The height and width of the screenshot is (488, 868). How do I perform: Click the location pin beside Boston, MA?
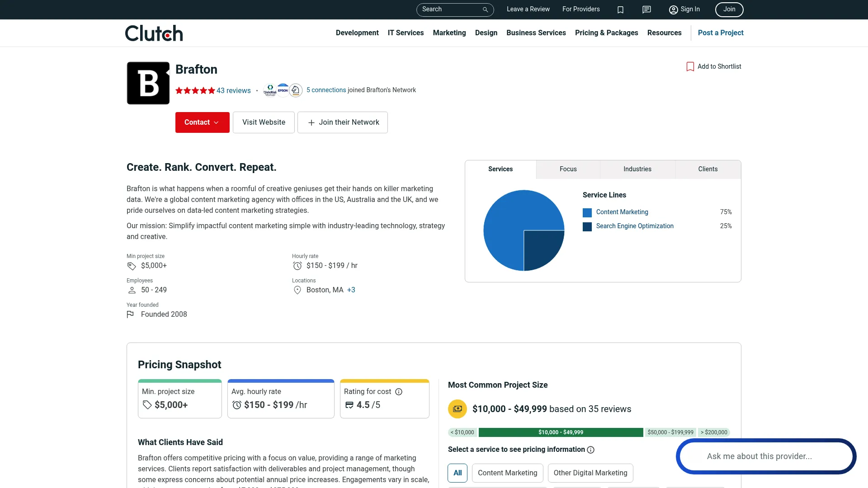pos(297,290)
